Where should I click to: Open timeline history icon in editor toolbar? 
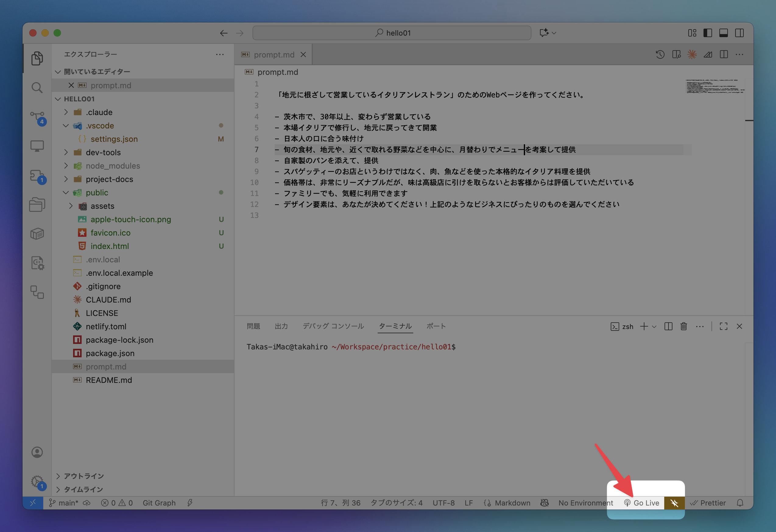click(x=660, y=54)
